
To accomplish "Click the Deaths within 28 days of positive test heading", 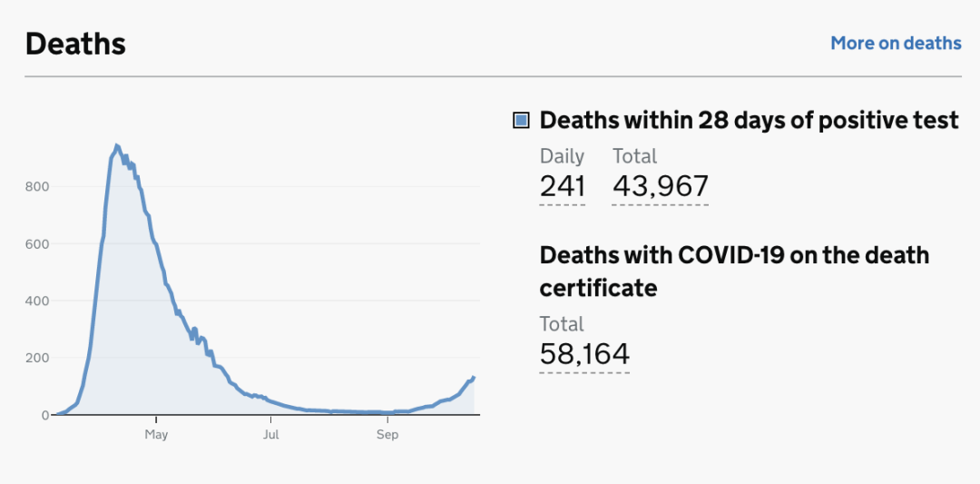I will pos(749,120).
